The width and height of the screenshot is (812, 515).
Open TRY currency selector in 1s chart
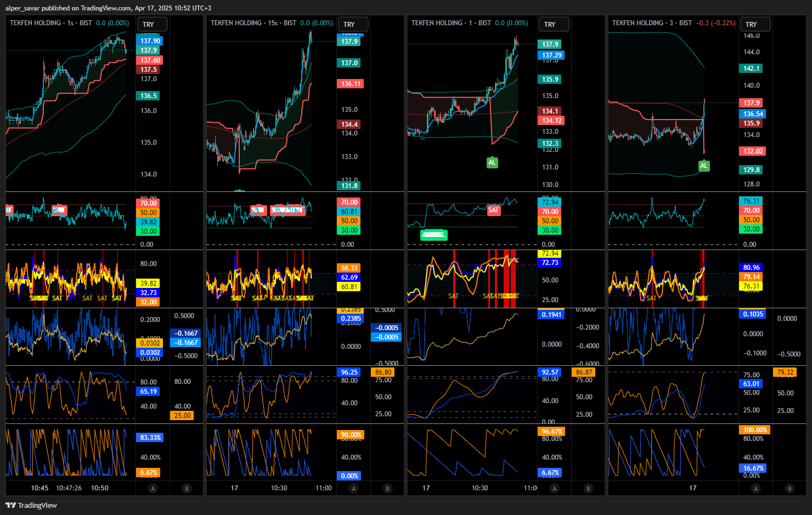(x=152, y=24)
